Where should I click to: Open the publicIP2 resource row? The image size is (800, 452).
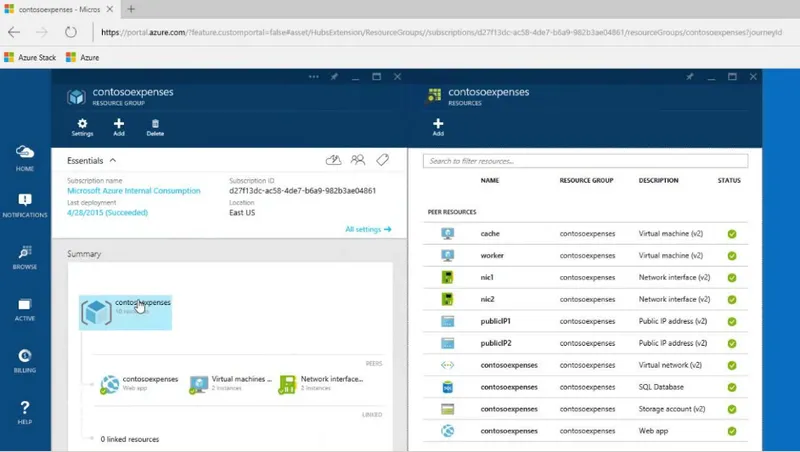[x=585, y=343]
